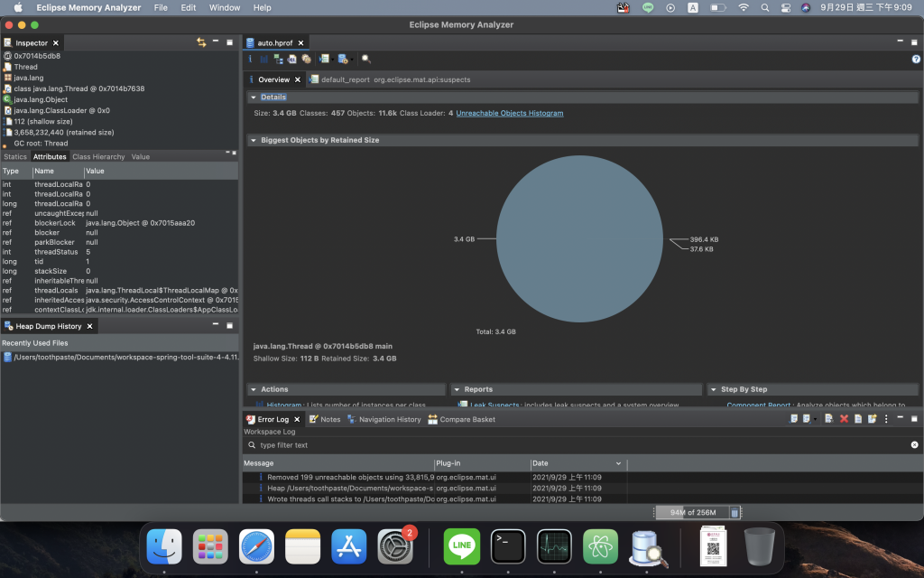Click the help question mark icon
This screenshot has height=578, width=924.
pyautogui.click(x=916, y=59)
